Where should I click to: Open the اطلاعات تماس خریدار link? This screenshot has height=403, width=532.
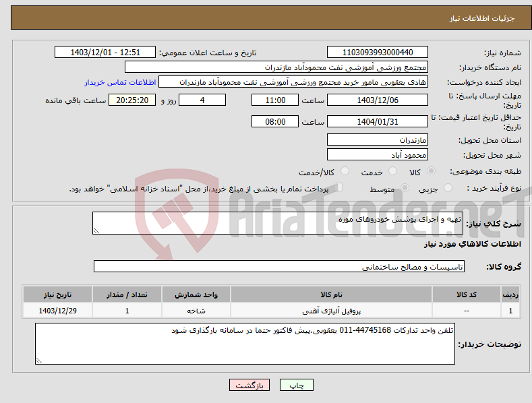tap(120, 82)
